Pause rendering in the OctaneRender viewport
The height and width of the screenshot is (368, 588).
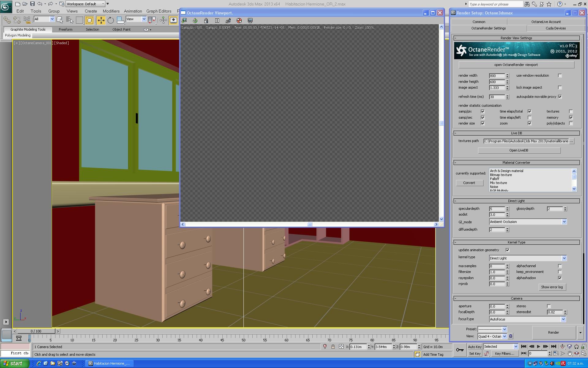coord(217,21)
